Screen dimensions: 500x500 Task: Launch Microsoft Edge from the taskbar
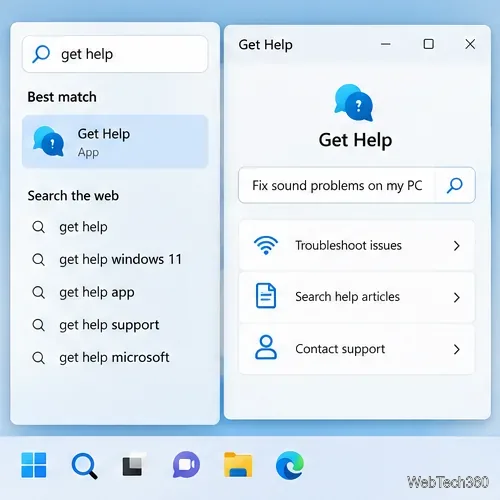(290, 465)
